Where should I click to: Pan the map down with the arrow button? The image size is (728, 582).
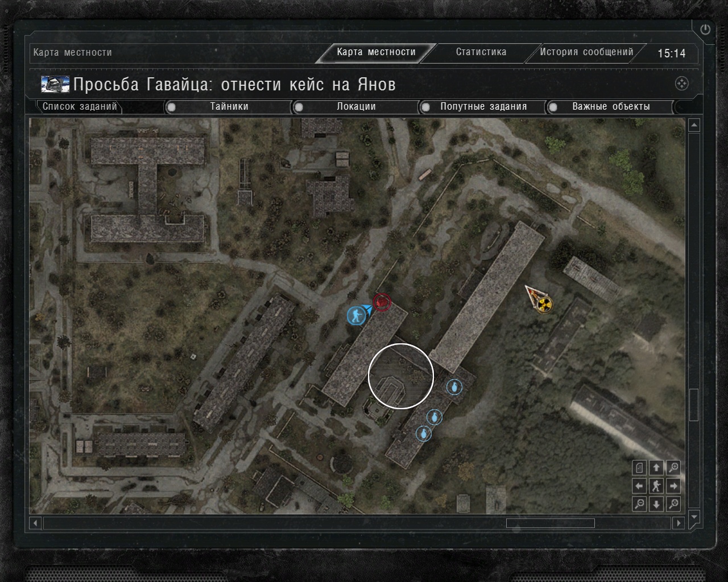point(656,504)
